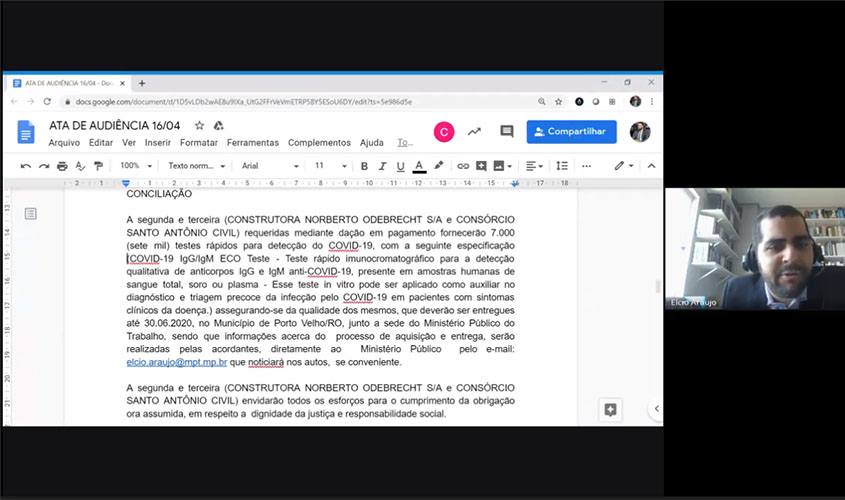Click the Undo arrow in toolbar
Screen dimensions: 845x500
[26, 166]
